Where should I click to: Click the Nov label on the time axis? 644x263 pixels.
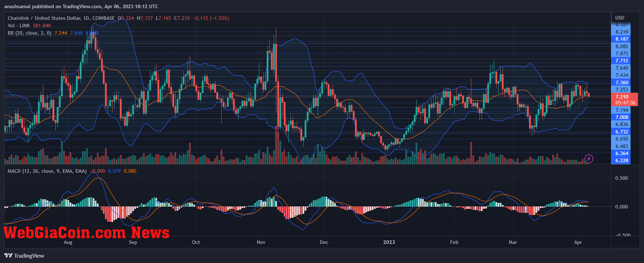pyautogui.click(x=261, y=242)
